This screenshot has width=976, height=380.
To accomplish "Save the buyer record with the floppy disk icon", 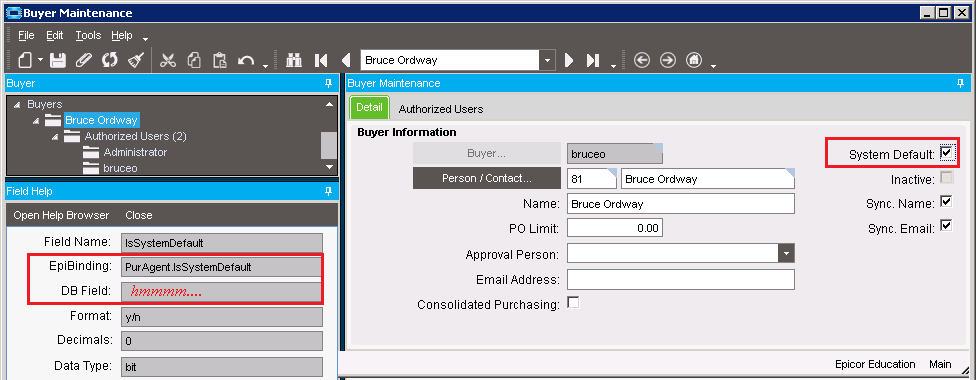I will coord(58,60).
